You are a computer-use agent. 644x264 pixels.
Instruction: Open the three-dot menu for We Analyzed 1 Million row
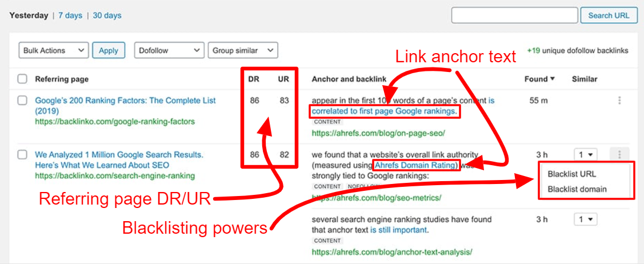pos(619,155)
